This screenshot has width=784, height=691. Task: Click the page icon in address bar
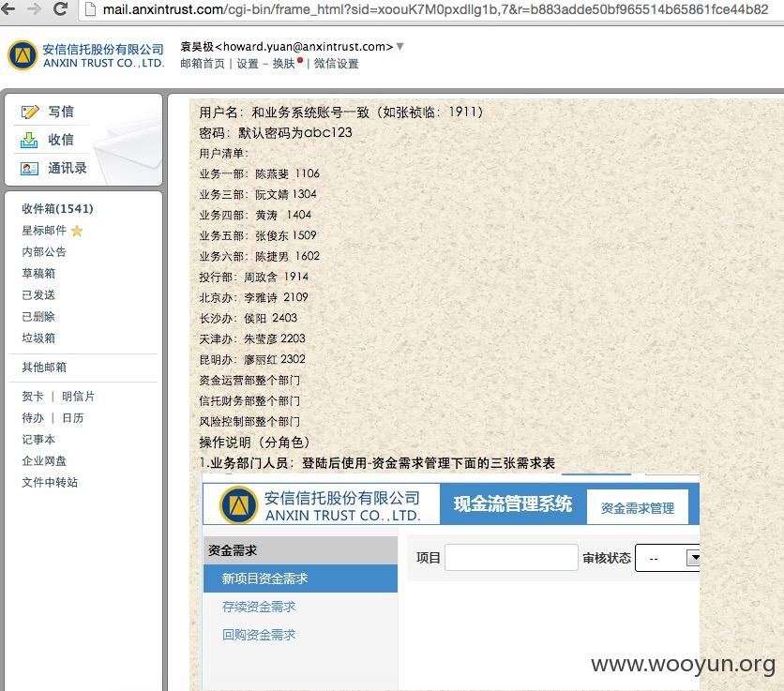90,9
